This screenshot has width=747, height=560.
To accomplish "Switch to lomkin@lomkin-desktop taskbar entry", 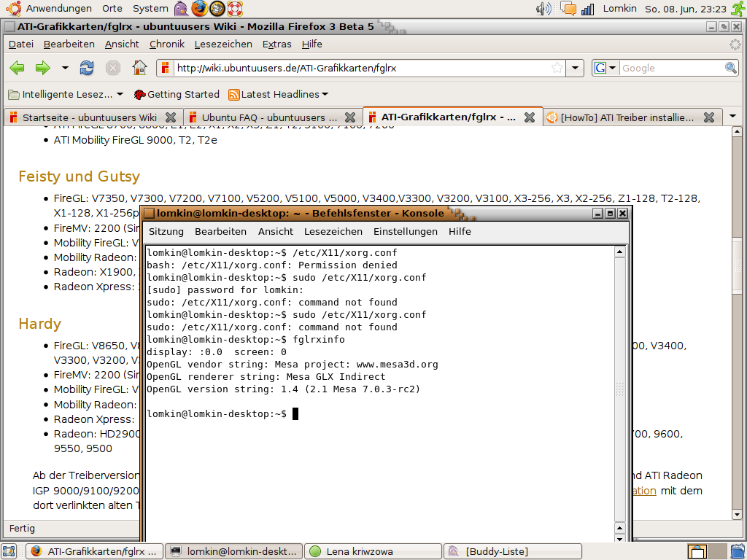I will point(234,551).
